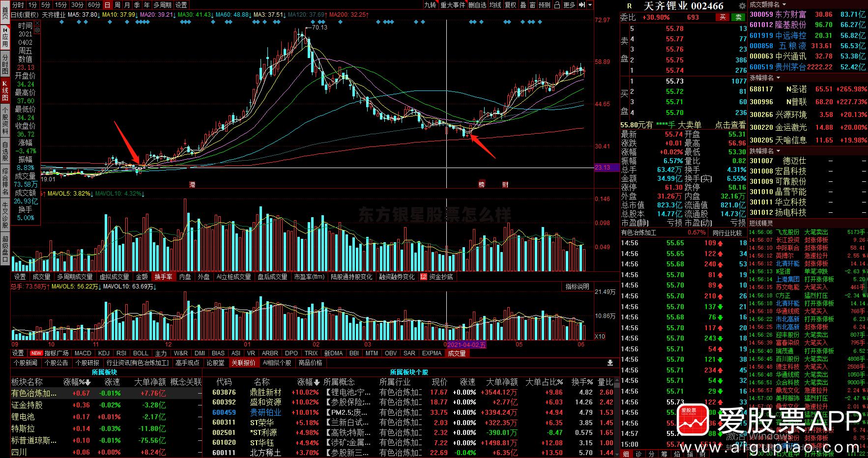Select the MACD indicator tab
This screenshot has width=868, height=458.
(83, 353)
